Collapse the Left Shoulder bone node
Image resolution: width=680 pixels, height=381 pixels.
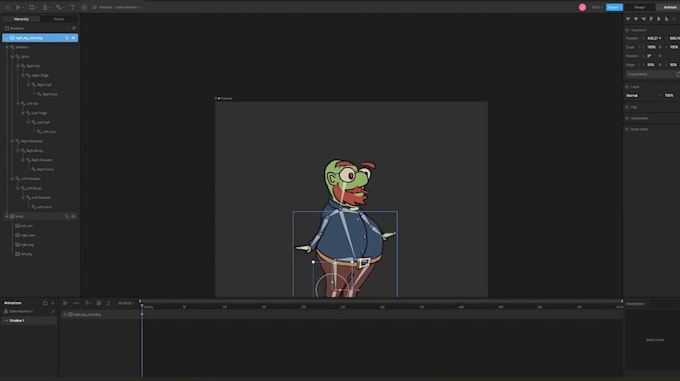coord(12,179)
